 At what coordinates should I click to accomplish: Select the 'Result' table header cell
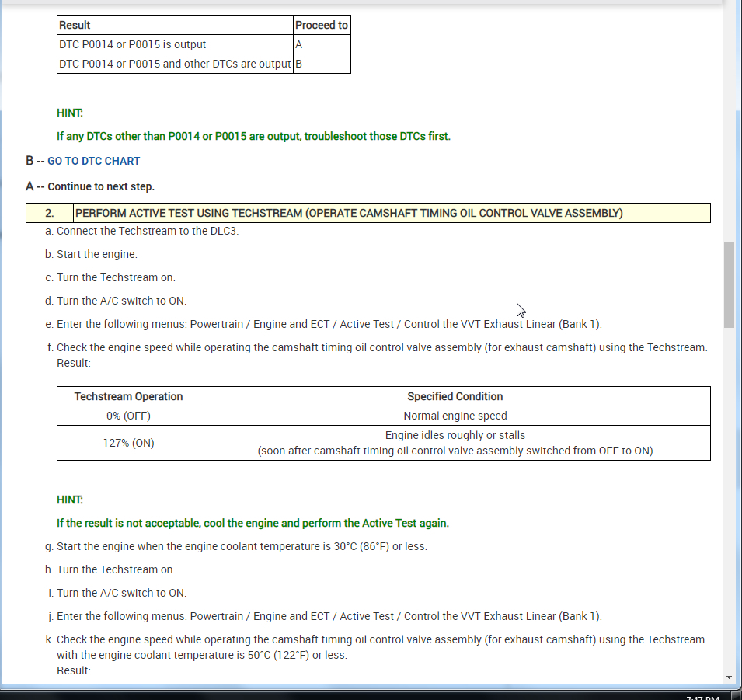pyautogui.click(x=175, y=25)
